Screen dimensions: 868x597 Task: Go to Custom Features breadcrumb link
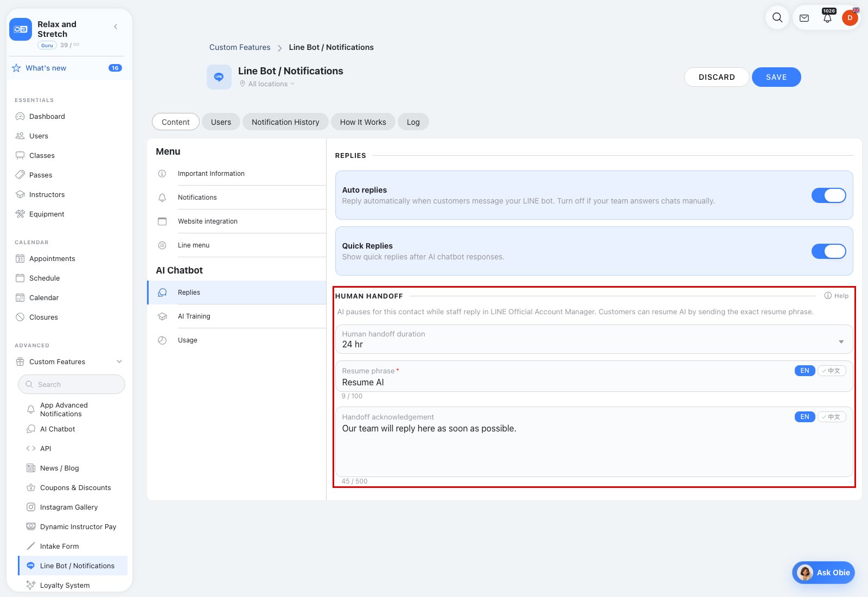(240, 47)
